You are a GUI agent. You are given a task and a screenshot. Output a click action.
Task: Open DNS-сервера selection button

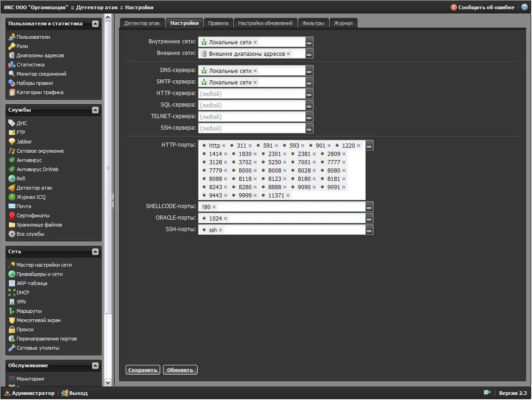309,71
